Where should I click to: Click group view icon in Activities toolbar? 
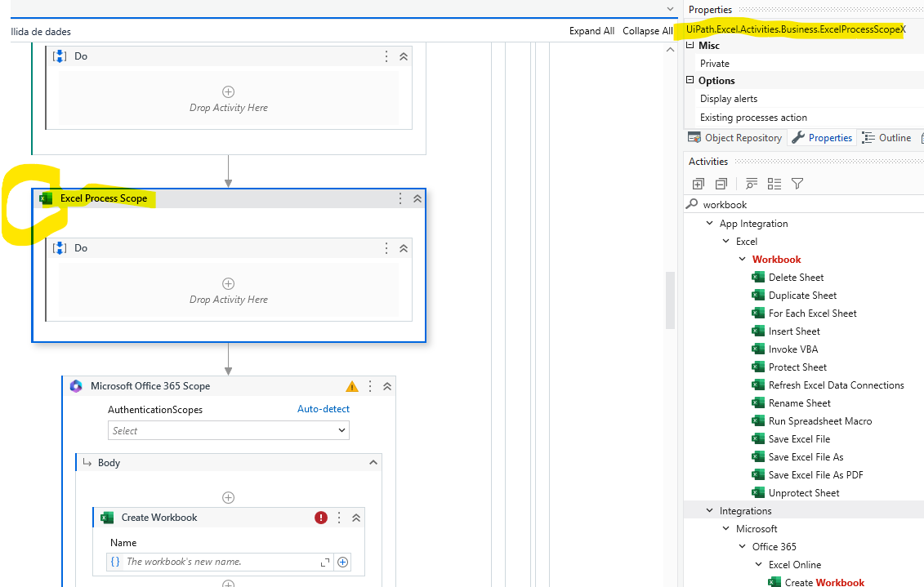[774, 185]
